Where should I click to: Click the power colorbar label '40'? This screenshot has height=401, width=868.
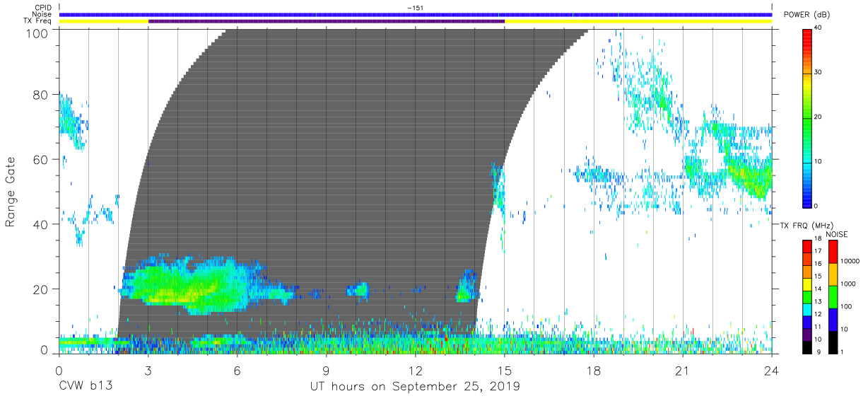(x=816, y=28)
